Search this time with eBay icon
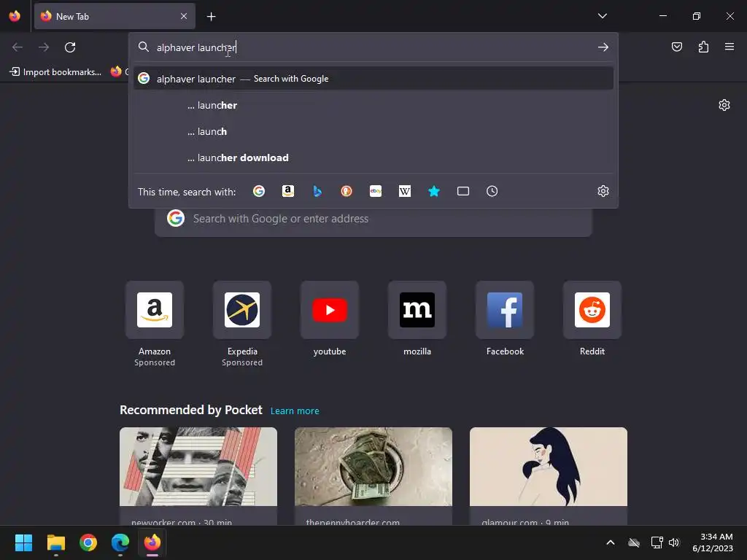 coord(376,192)
